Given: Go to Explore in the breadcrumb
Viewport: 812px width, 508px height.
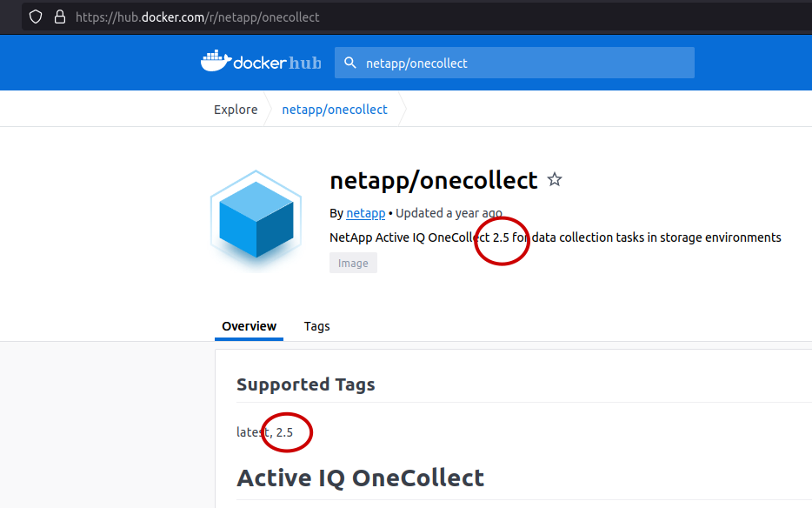Looking at the screenshot, I should point(236,110).
